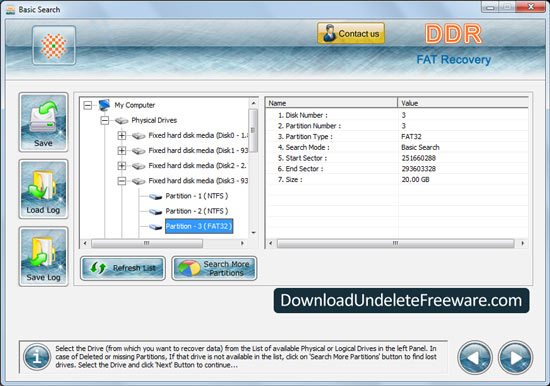Click Search More Partitions button
This screenshot has height=386, width=550.
214,268
